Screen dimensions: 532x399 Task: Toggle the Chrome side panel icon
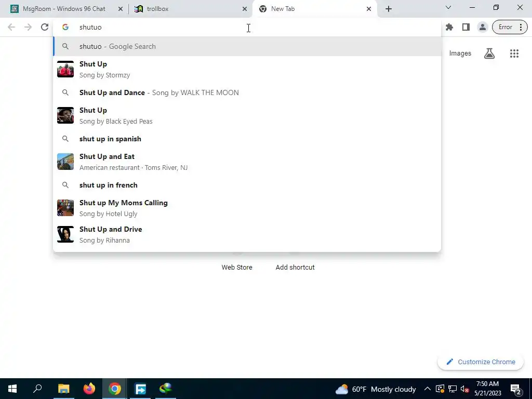466,27
